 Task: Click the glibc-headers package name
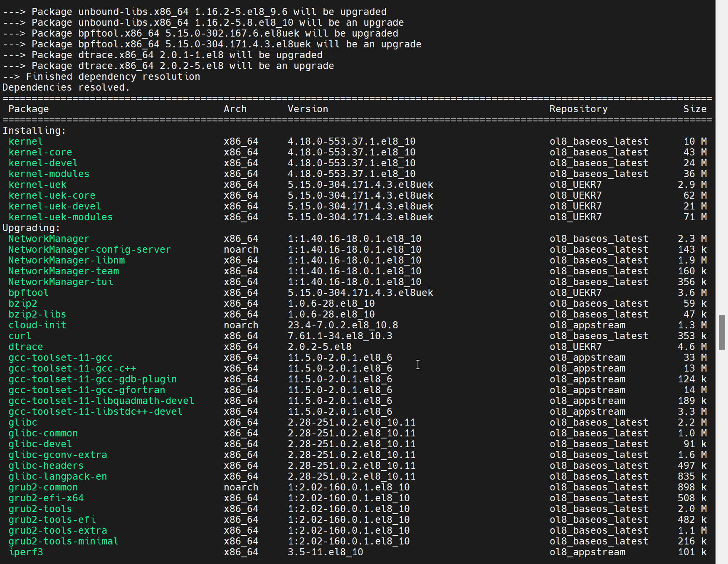coord(46,465)
